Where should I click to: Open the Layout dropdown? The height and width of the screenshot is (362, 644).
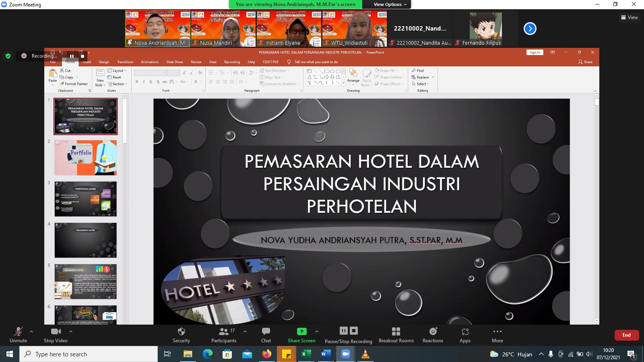click(117, 70)
